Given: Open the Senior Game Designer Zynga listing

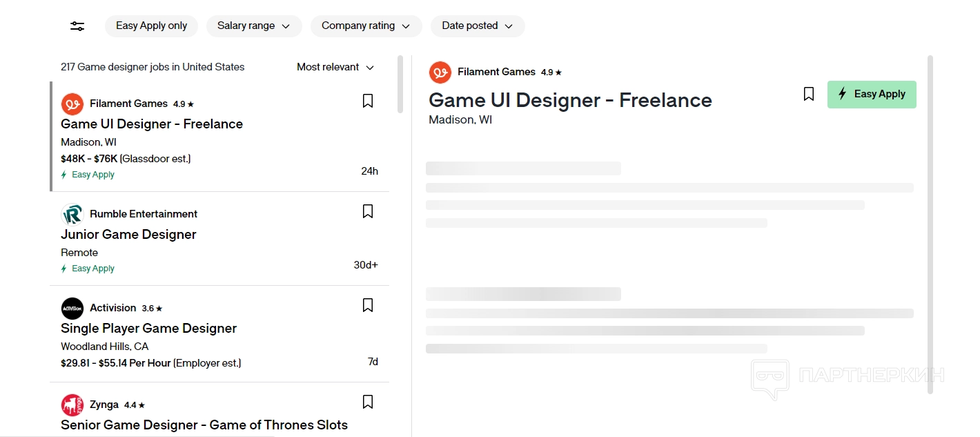Looking at the screenshot, I should [x=204, y=425].
